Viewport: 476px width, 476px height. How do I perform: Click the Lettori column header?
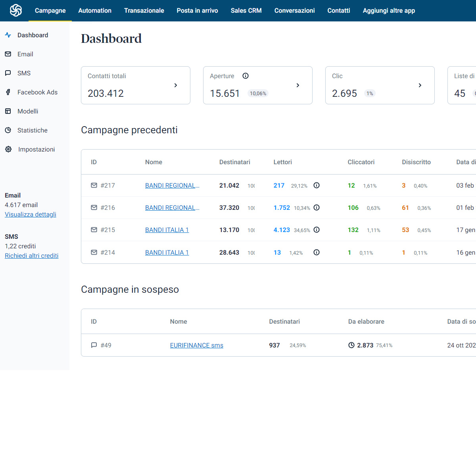click(x=282, y=162)
